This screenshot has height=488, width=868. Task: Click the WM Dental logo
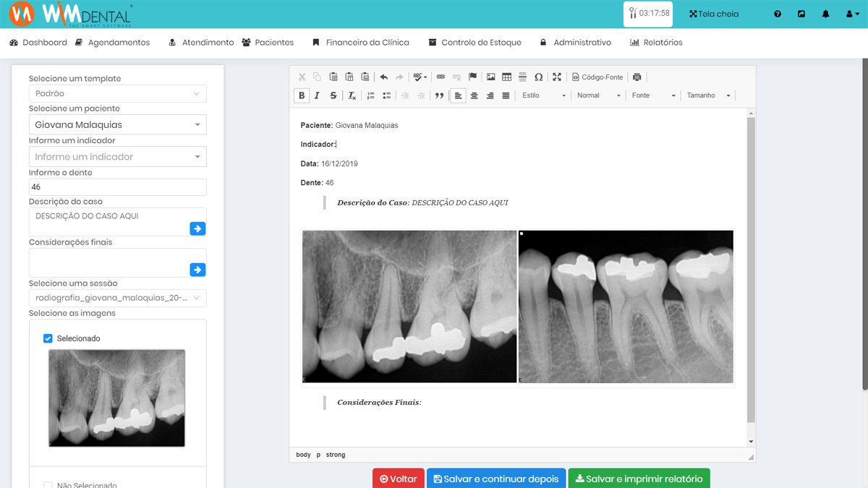pos(71,14)
